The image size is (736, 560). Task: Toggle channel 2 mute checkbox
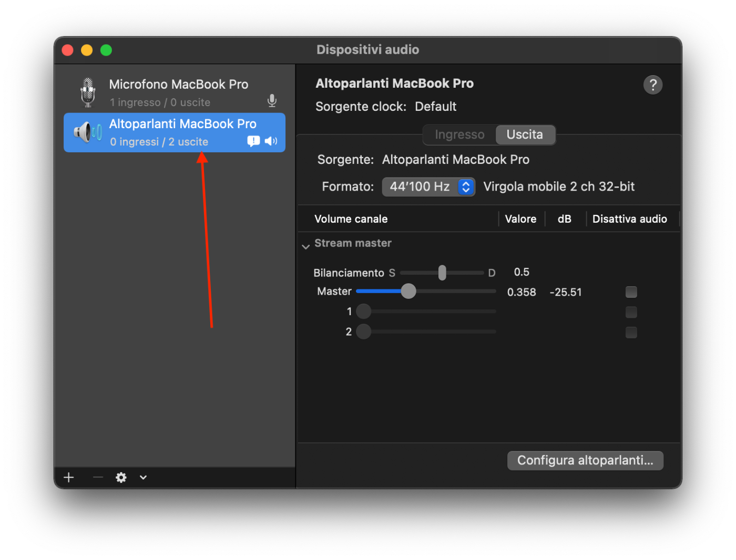coord(631,332)
